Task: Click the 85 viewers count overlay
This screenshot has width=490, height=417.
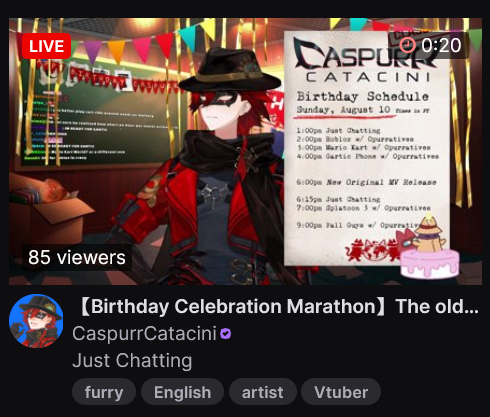Action: [x=77, y=257]
